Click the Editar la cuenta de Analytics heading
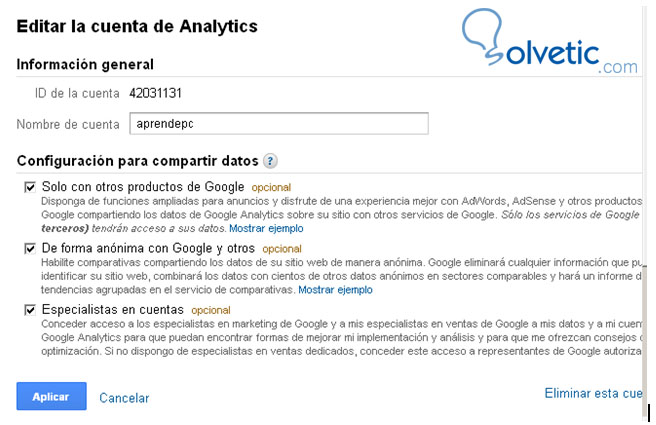656x425 pixels. (x=137, y=25)
